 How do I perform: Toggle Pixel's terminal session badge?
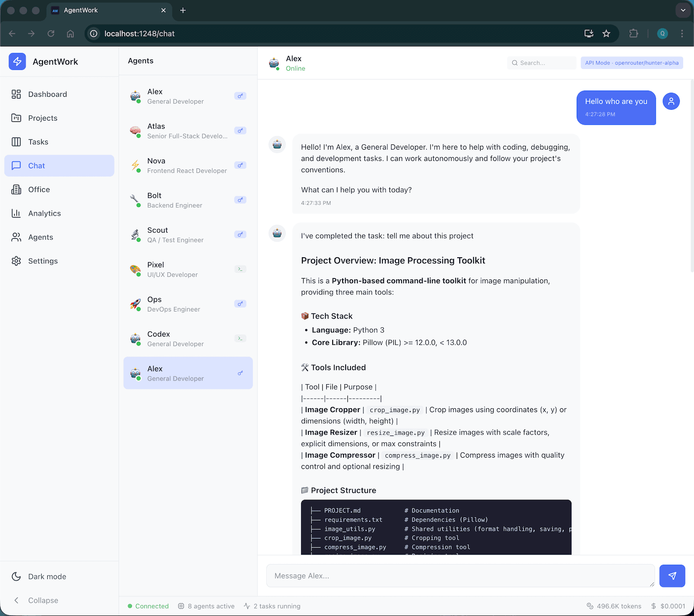pyautogui.click(x=240, y=269)
